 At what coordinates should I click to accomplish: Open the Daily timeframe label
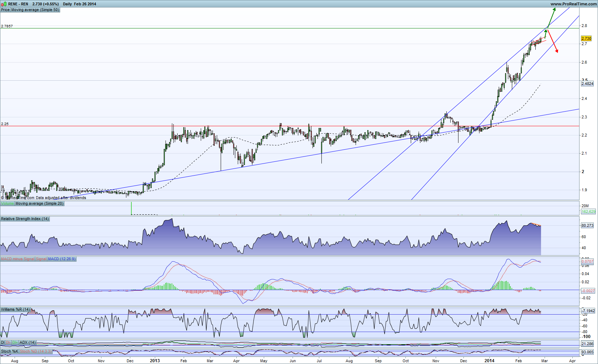pyautogui.click(x=67, y=4)
